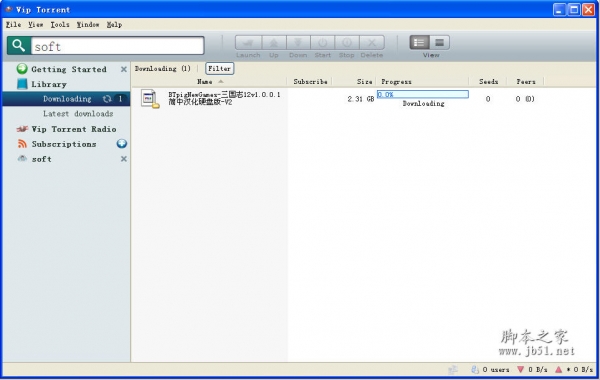Click the Stop toolbar button

point(347,42)
